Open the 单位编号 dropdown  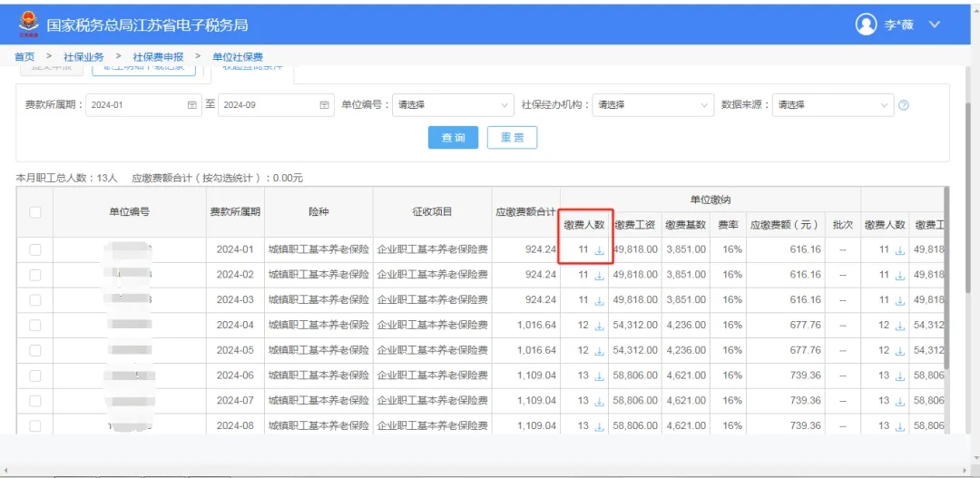453,105
